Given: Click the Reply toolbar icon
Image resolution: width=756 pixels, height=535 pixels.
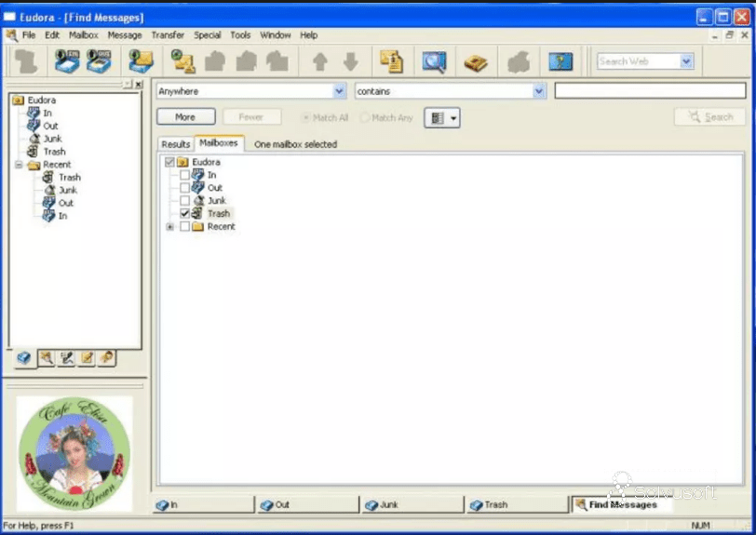Looking at the screenshot, I should 215,61.
